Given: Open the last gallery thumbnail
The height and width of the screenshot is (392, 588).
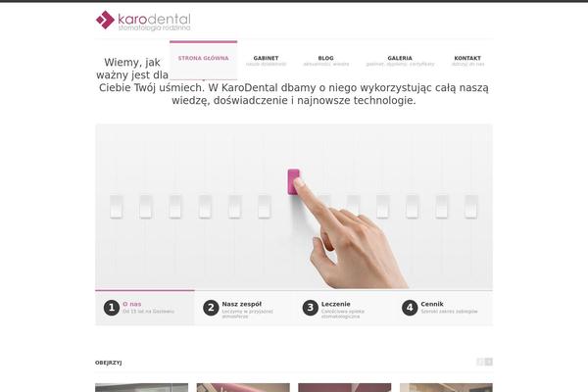Looking at the screenshot, I should tap(446, 387).
